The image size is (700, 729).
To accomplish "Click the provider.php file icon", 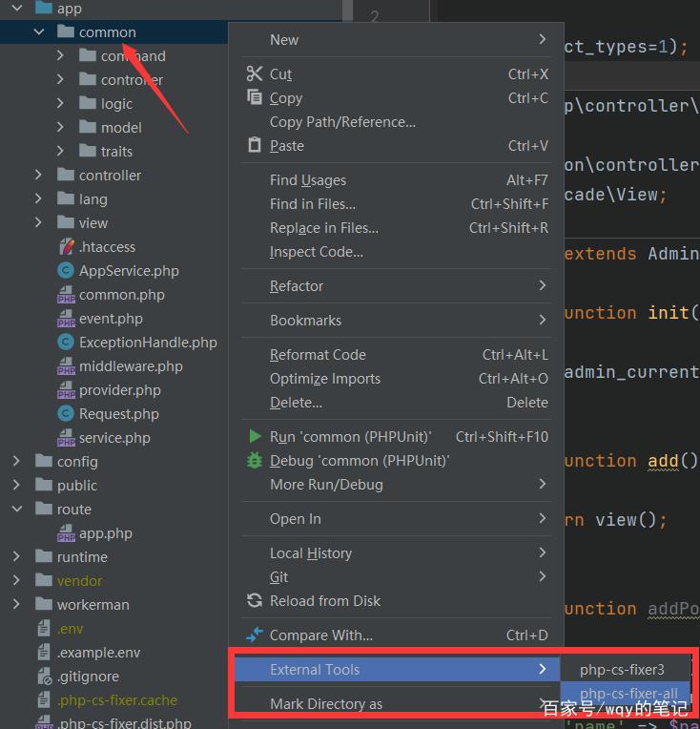I will click(x=66, y=390).
